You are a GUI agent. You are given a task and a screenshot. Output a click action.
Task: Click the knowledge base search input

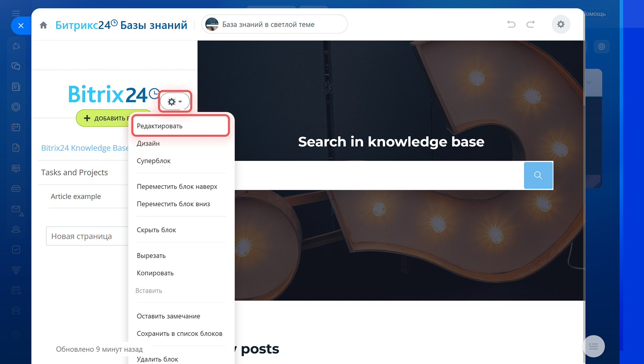click(379, 175)
